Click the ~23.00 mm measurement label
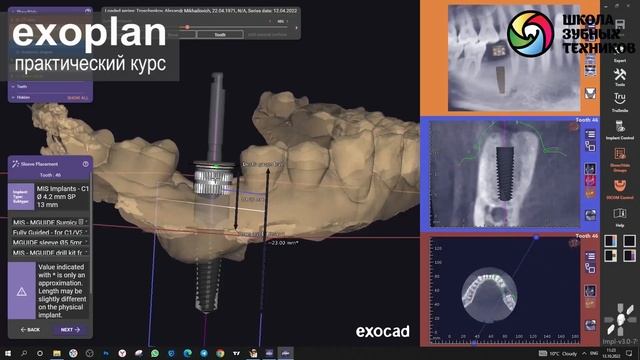The height and width of the screenshot is (360, 640). click(283, 242)
